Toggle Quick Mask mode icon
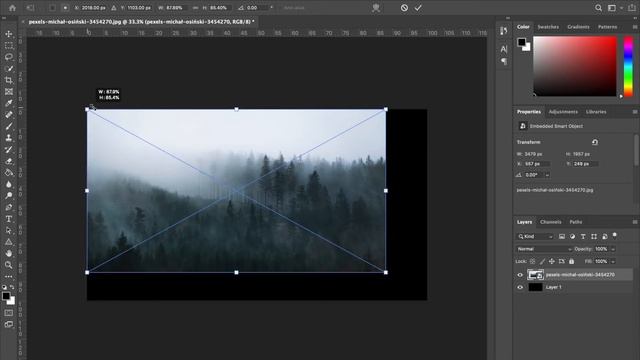 point(9,313)
